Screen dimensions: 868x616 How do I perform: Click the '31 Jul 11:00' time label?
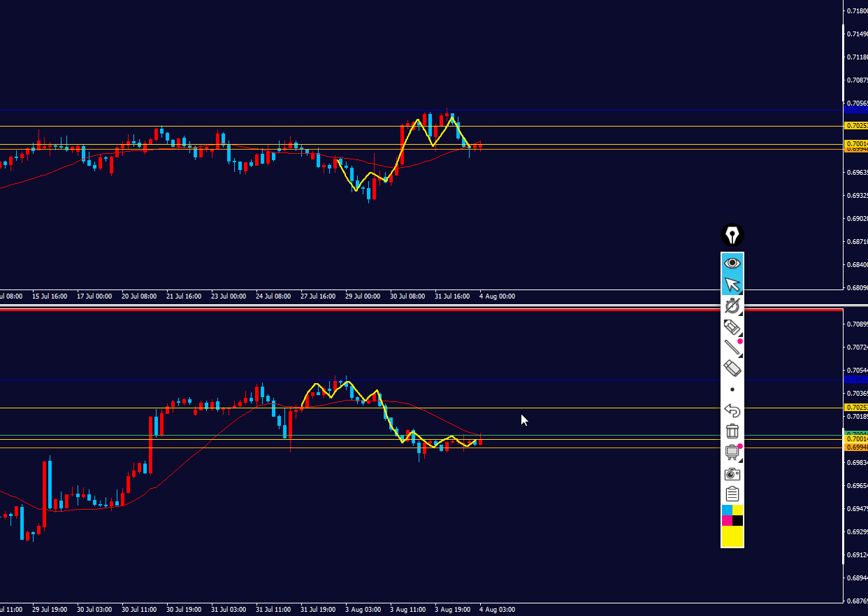point(273,610)
